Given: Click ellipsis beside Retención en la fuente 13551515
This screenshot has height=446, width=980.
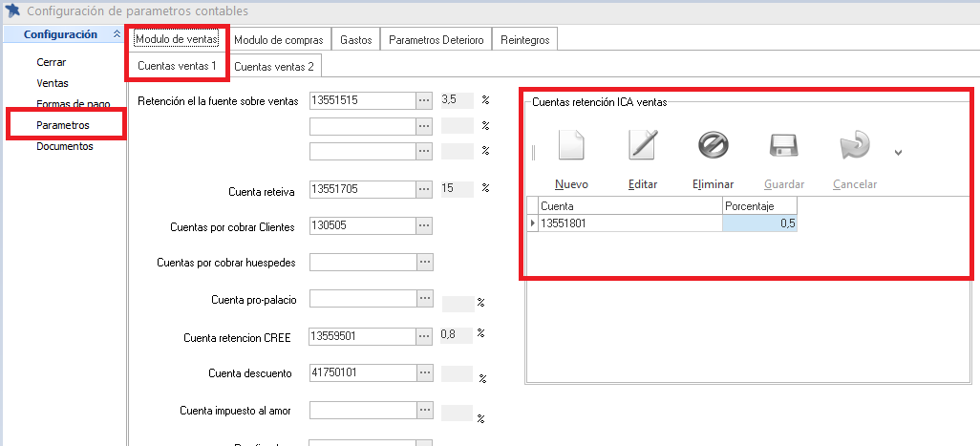Looking at the screenshot, I should click(425, 100).
